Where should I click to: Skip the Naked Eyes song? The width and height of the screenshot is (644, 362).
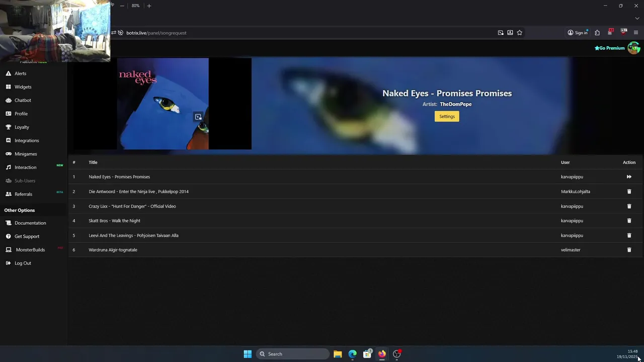click(629, 177)
